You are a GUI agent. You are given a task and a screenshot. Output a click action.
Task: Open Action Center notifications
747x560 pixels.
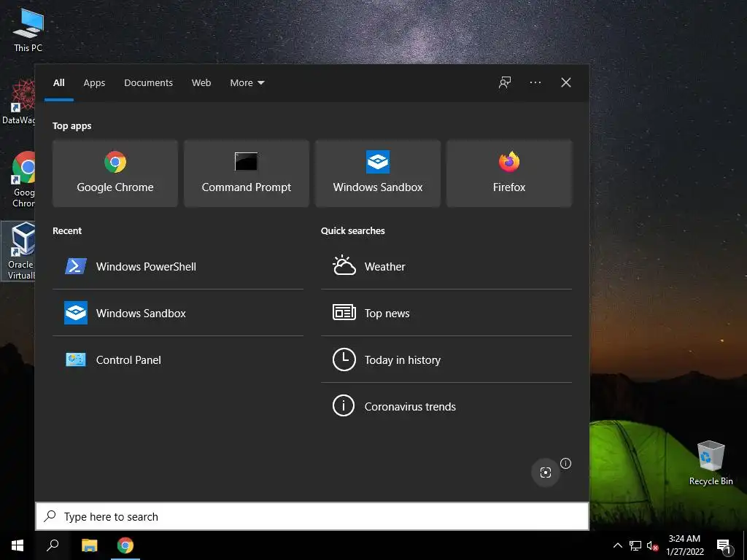coord(724,545)
